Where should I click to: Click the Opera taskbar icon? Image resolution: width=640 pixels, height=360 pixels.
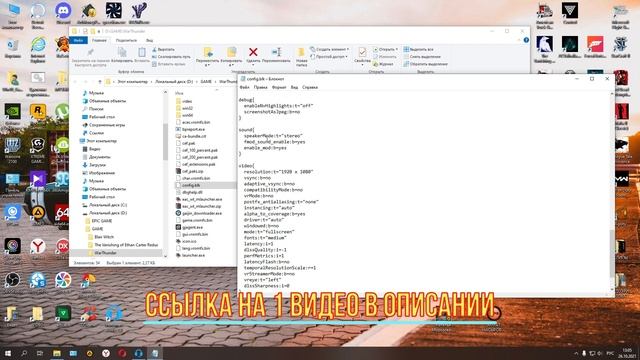pyautogui.click(x=122, y=353)
